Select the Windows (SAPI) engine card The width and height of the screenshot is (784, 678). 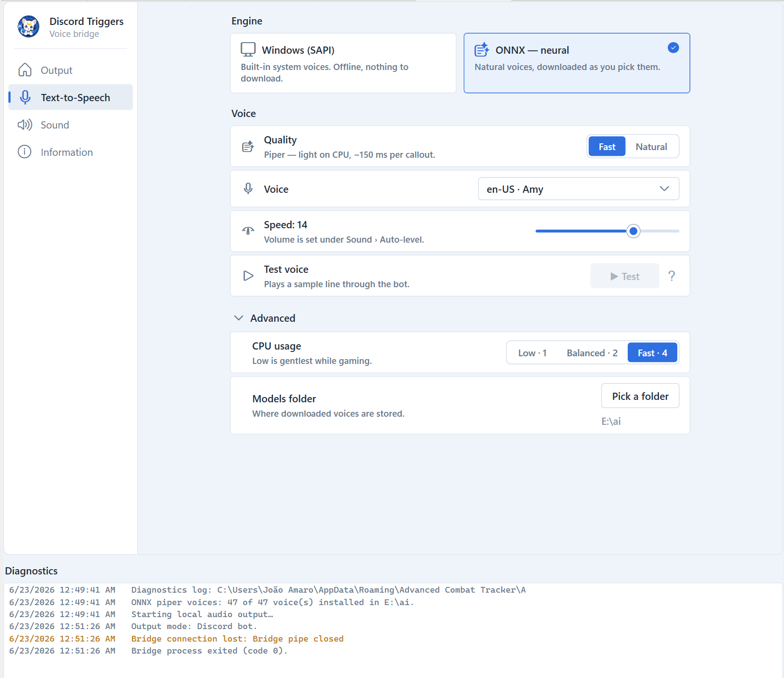tap(343, 63)
